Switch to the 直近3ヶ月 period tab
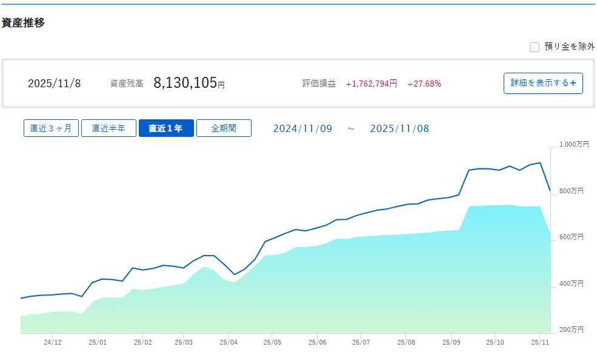597x364 pixels. [x=51, y=128]
